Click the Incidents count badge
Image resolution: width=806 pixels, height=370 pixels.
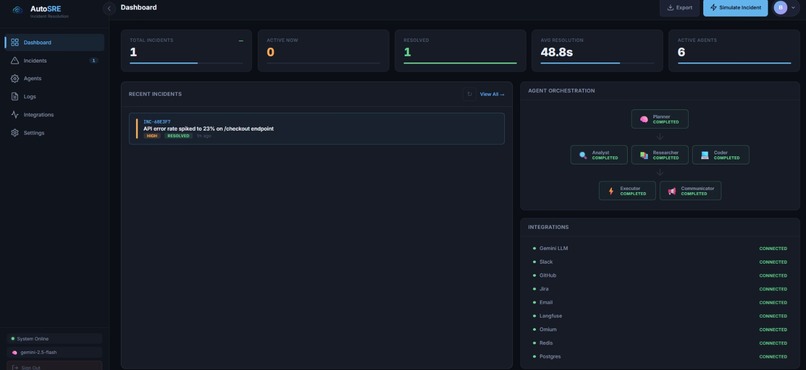tap(93, 61)
